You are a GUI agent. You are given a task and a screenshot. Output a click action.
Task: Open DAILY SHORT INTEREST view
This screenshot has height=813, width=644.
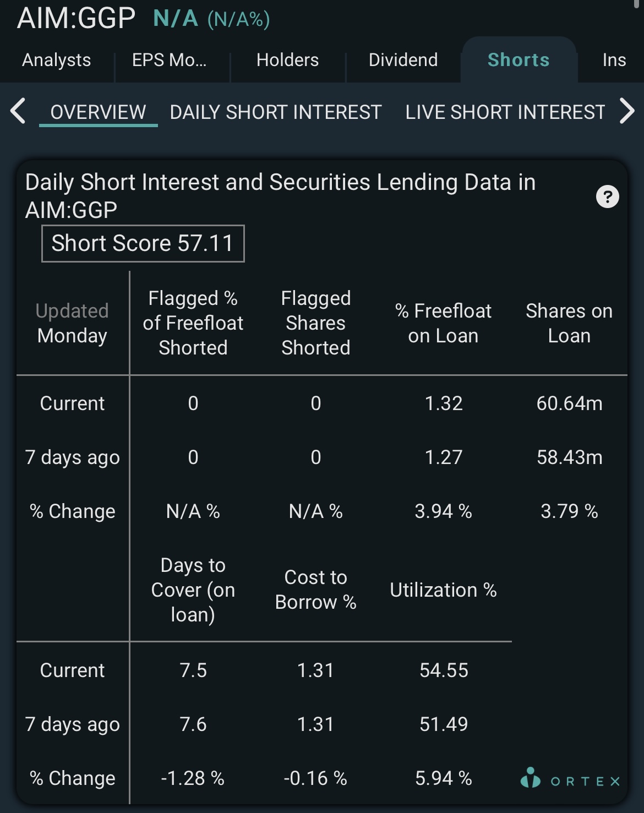(x=276, y=112)
